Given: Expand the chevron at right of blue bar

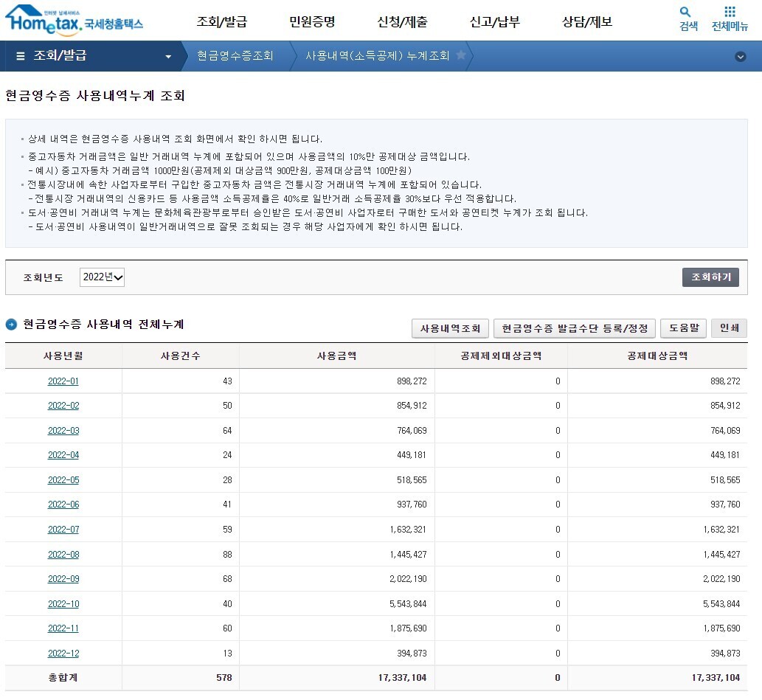Looking at the screenshot, I should coord(741,55).
